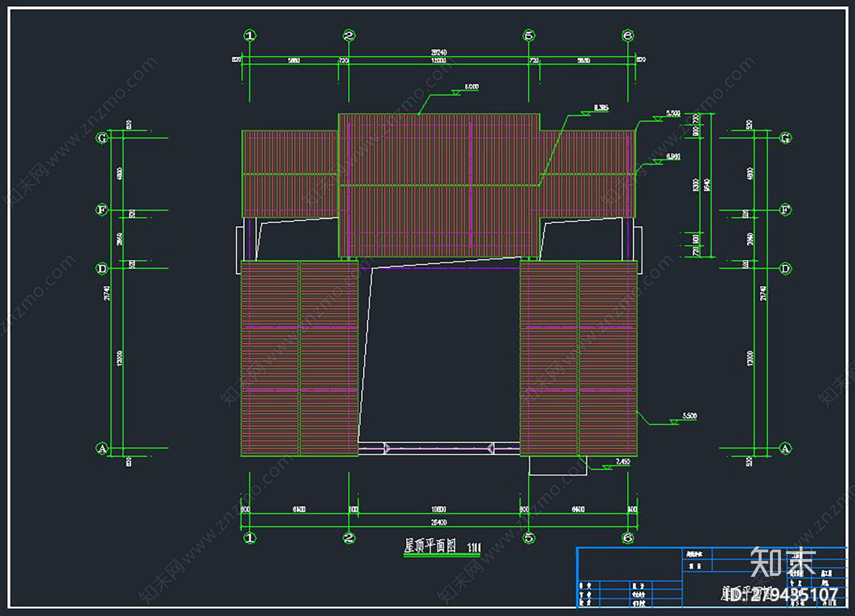This screenshot has width=855, height=616.
Task: Click the top overall dimension 28740
Action: pos(439,53)
